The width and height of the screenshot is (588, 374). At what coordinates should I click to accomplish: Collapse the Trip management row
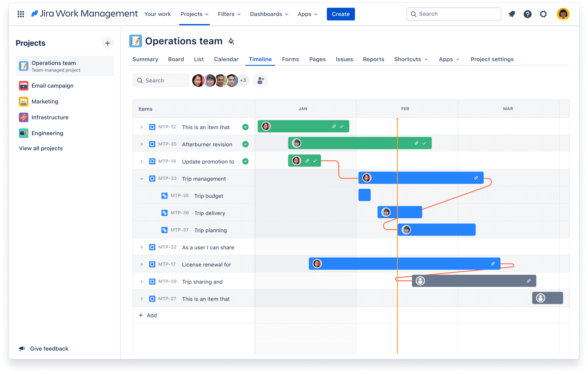click(141, 179)
